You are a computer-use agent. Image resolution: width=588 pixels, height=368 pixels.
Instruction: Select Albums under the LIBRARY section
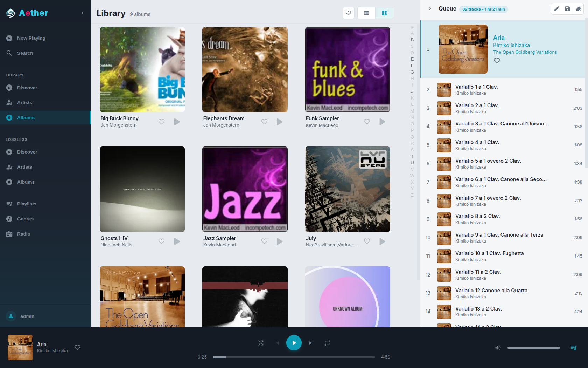pos(45,117)
